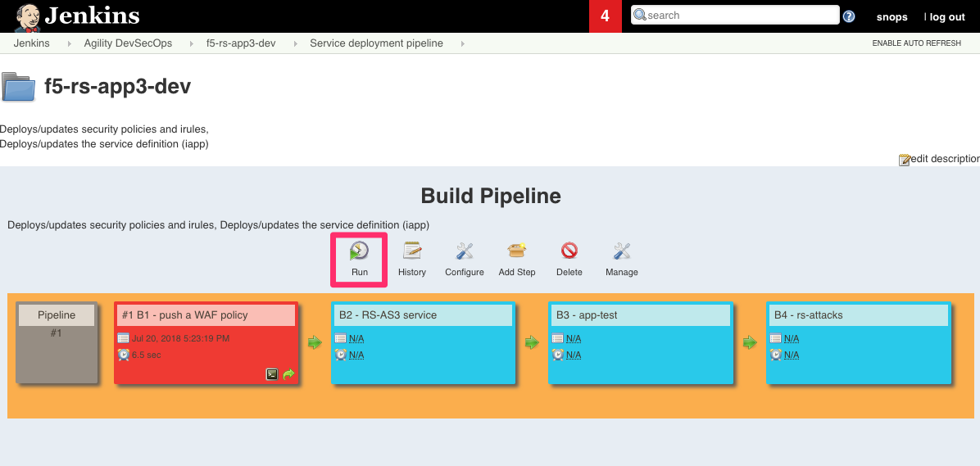980x466 pixels.
Task: Open the B1 - push a WAF policy title
Action: (185, 314)
